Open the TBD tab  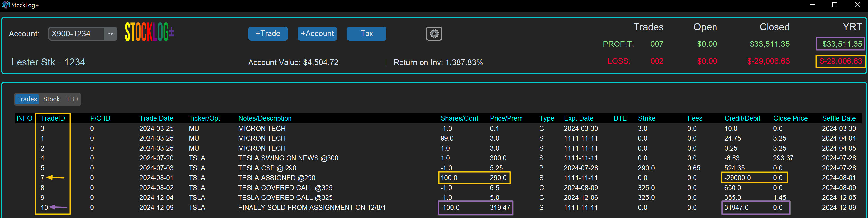coord(72,99)
